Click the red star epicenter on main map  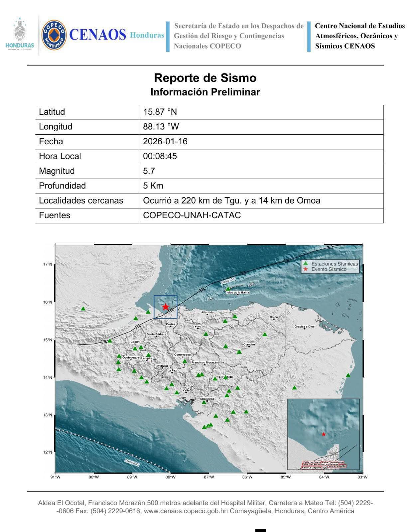point(165,307)
